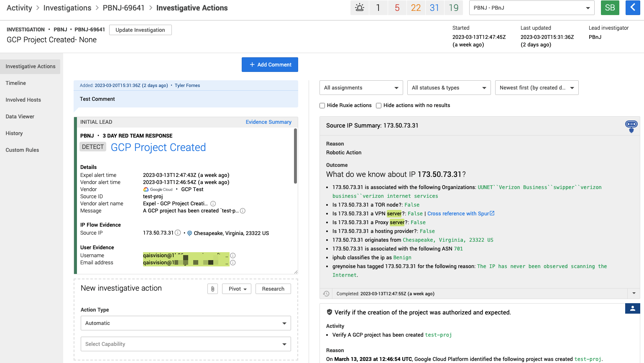Click the Google Cloud vendor logo
This screenshot has width=644, height=363.
point(158,189)
